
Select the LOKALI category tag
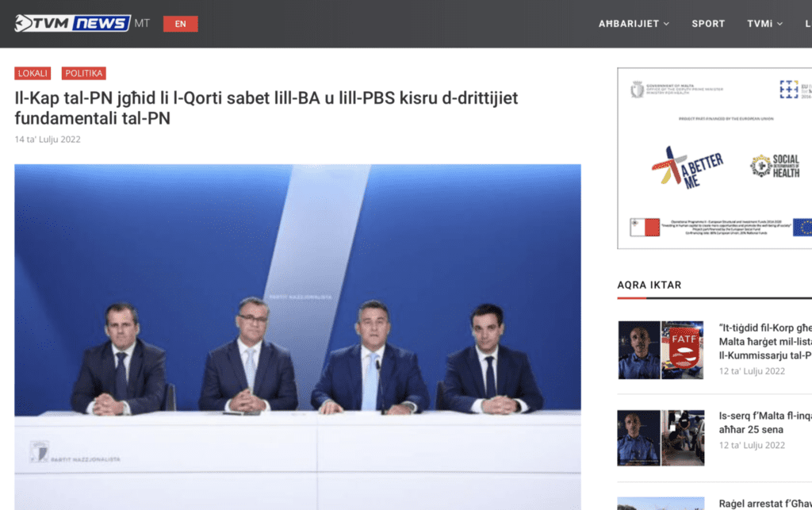[33, 74]
